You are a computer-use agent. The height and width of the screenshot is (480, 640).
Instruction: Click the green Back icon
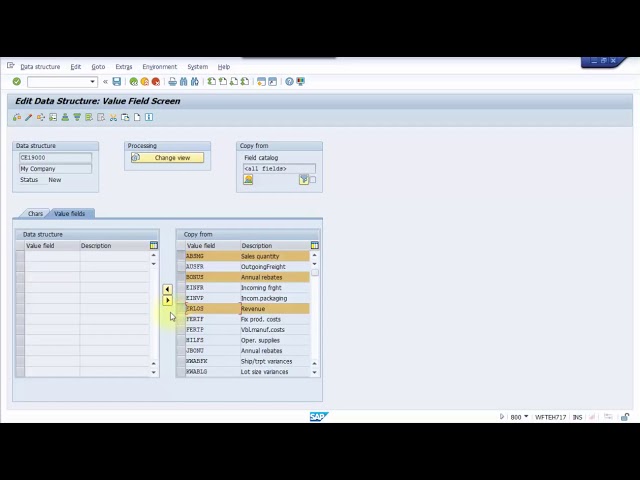tap(133, 82)
